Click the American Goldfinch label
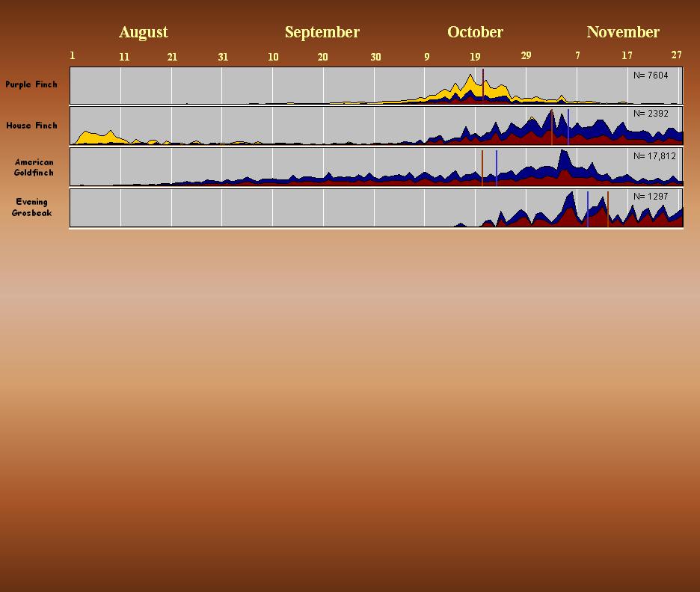The image size is (700, 592). pos(34,167)
